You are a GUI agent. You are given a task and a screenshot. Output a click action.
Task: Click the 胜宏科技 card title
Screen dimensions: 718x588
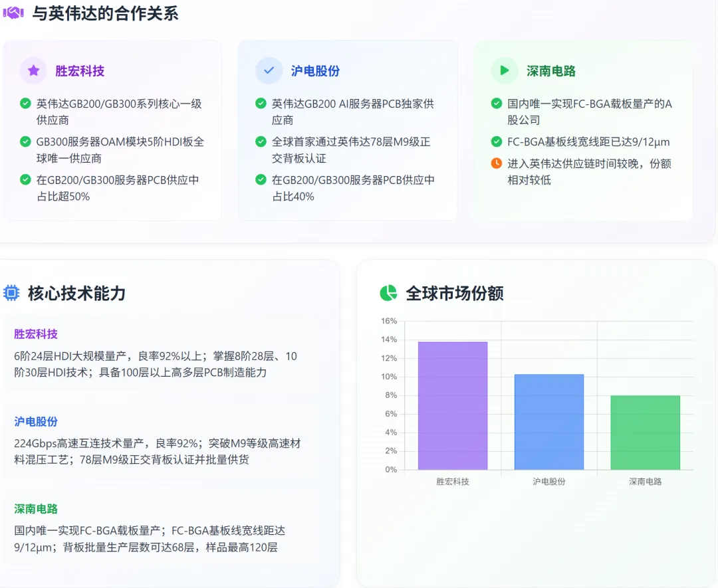[x=80, y=71]
